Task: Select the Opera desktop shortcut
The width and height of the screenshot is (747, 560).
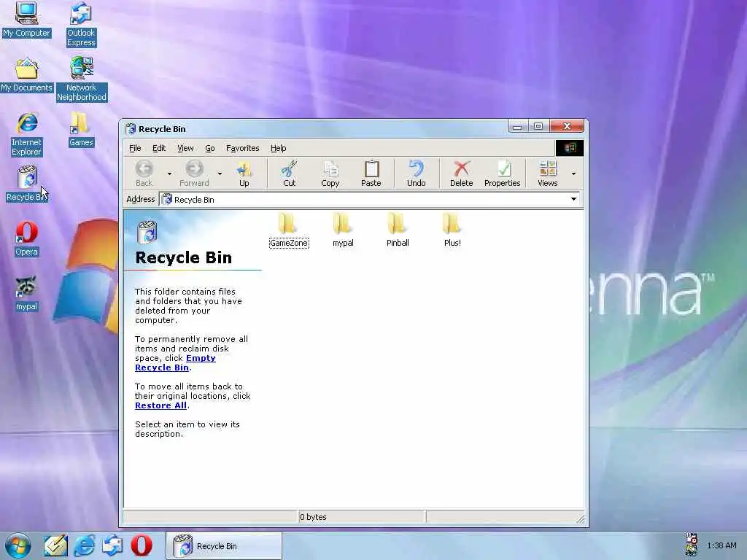Action: (x=27, y=239)
